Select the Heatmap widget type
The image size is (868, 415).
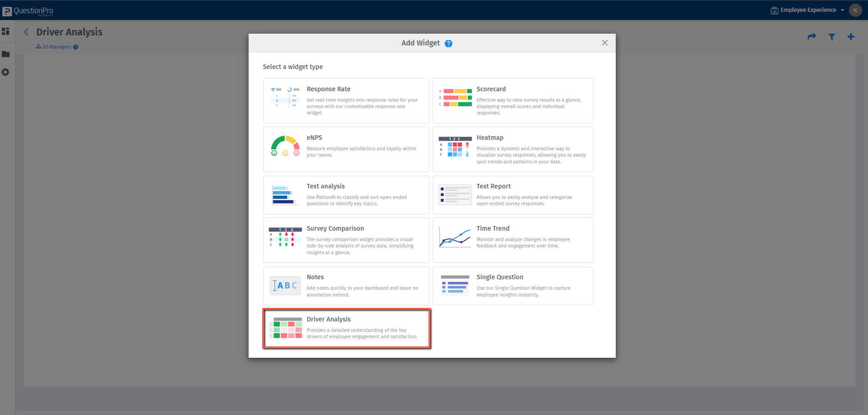[x=513, y=149]
